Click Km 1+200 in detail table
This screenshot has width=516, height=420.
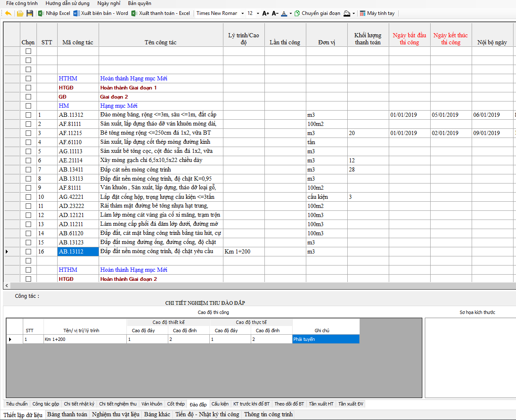[85, 339]
